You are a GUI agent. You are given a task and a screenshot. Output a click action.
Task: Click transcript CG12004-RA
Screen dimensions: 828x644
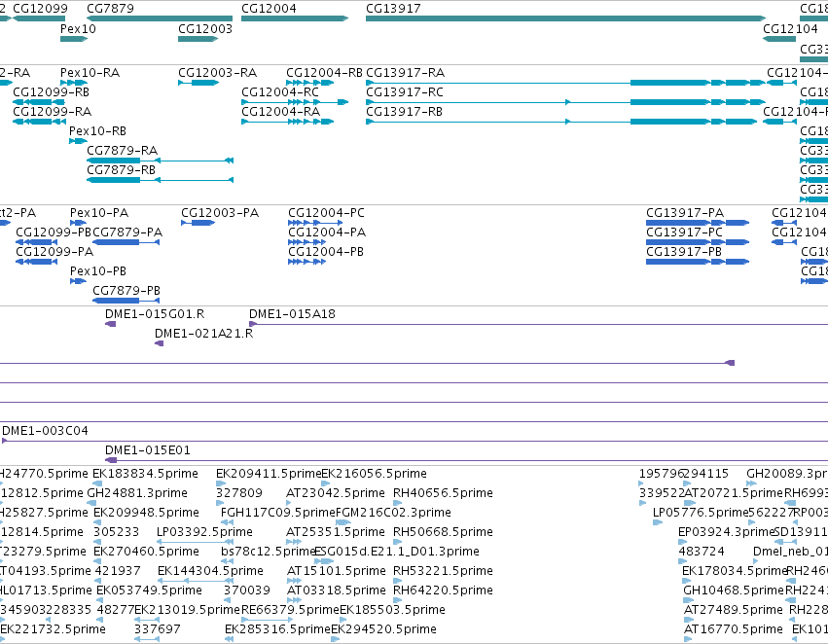pyautogui.click(x=287, y=122)
